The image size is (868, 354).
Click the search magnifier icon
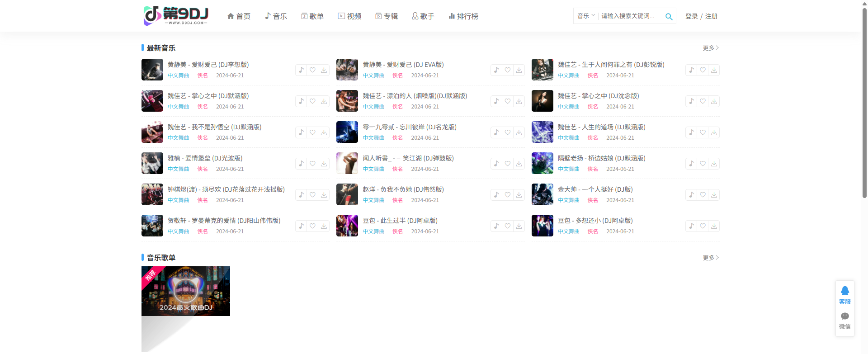click(x=669, y=17)
